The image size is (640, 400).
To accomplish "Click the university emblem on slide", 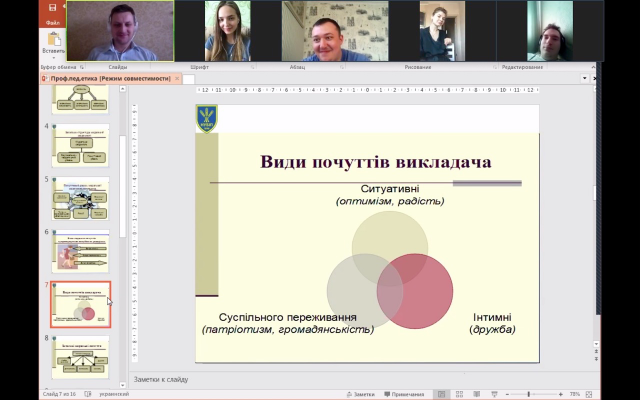I will point(207,119).
